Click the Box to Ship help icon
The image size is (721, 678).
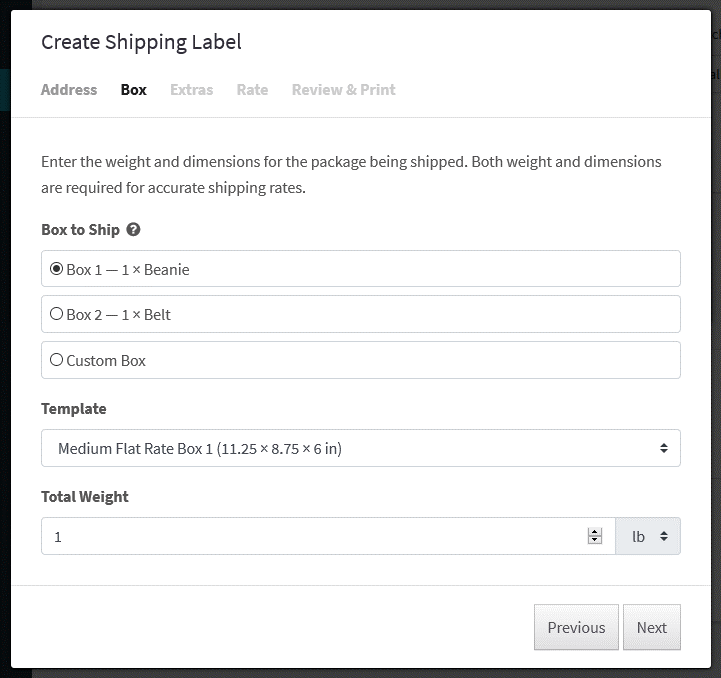point(133,229)
